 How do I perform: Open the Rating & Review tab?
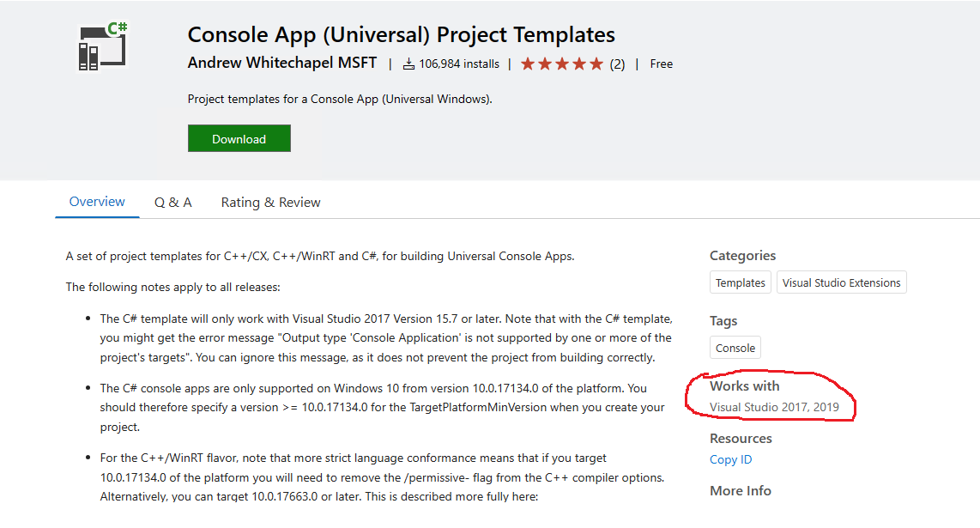(270, 203)
